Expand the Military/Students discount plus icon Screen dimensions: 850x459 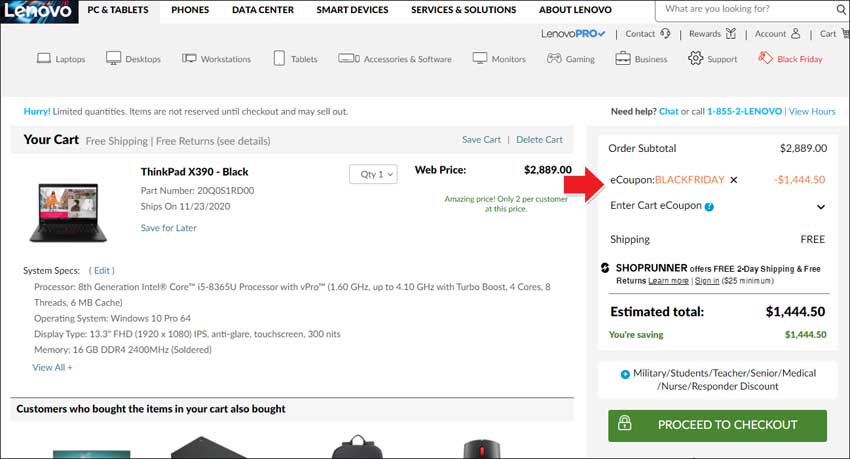click(x=625, y=374)
